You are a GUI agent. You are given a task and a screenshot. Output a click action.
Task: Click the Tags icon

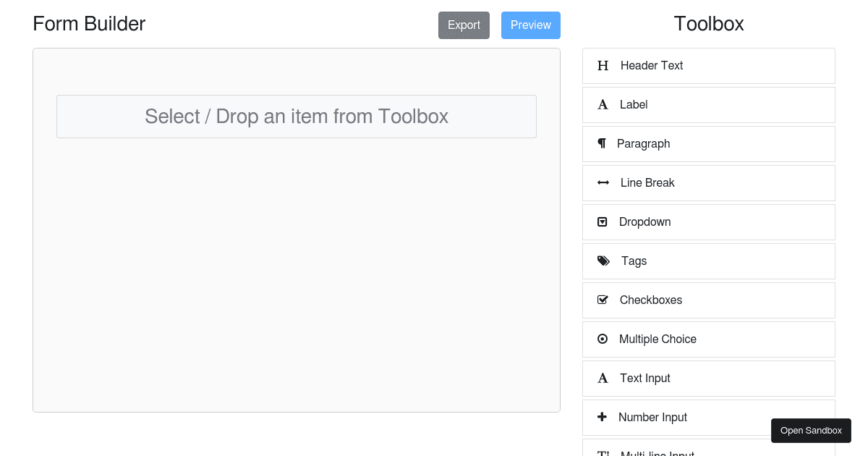[x=603, y=261]
